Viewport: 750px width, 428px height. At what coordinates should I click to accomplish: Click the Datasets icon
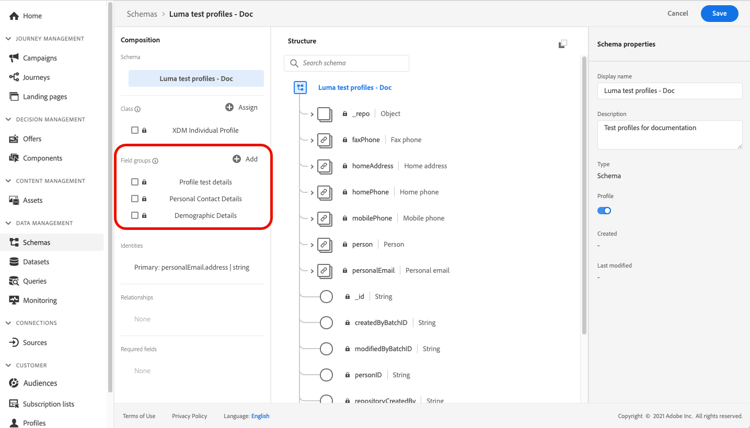14,262
